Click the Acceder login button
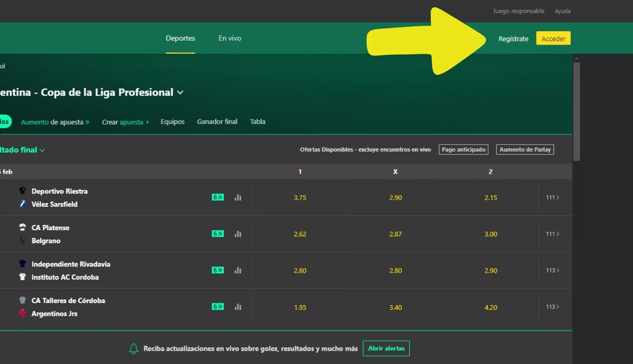The height and width of the screenshot is (364, 633). point(553,38)
